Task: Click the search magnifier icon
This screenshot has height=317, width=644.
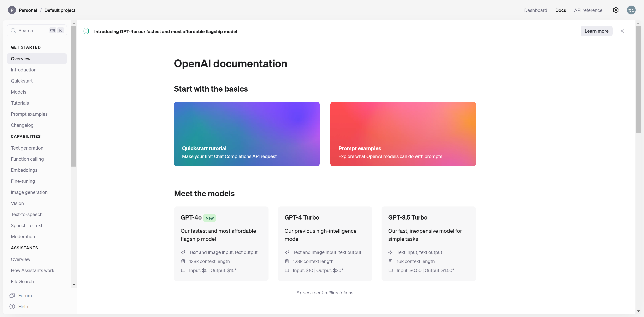Action: click(13, 31)
